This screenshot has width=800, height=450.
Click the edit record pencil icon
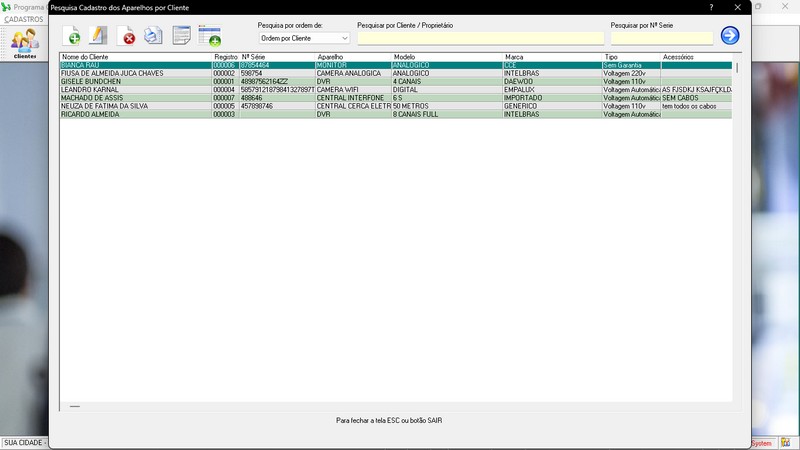click(98, 36)
